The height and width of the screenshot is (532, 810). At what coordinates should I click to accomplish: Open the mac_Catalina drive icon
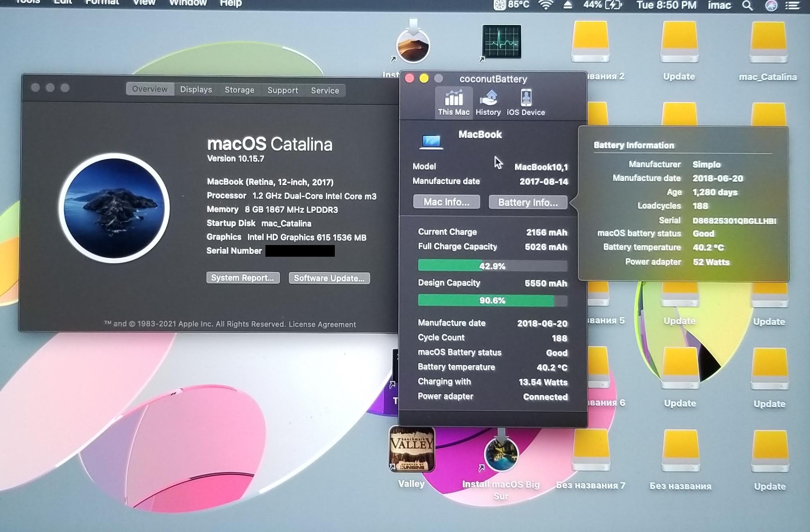tap(768, 43)
